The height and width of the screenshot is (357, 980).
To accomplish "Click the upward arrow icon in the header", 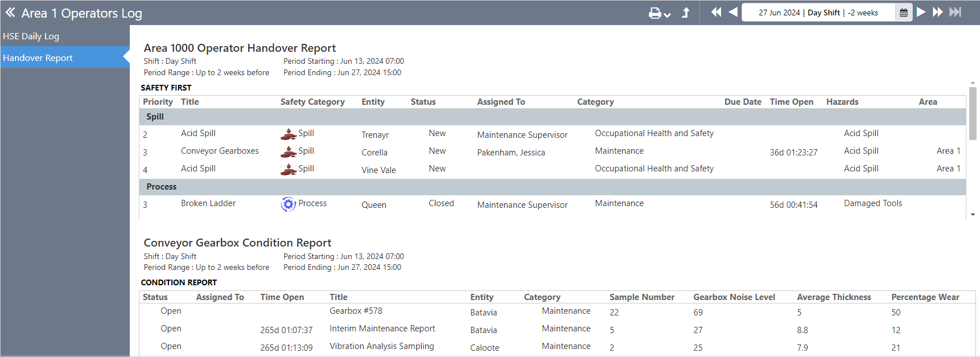I will [x=686, y=13].
